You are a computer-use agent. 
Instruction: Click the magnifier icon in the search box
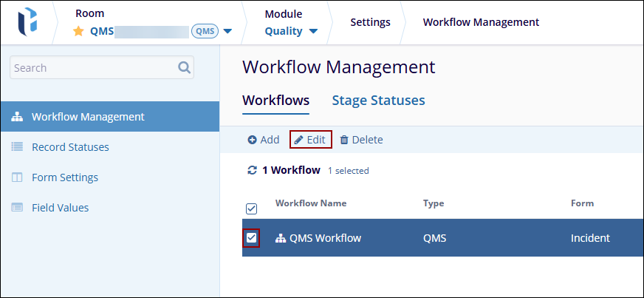[184, 67]
